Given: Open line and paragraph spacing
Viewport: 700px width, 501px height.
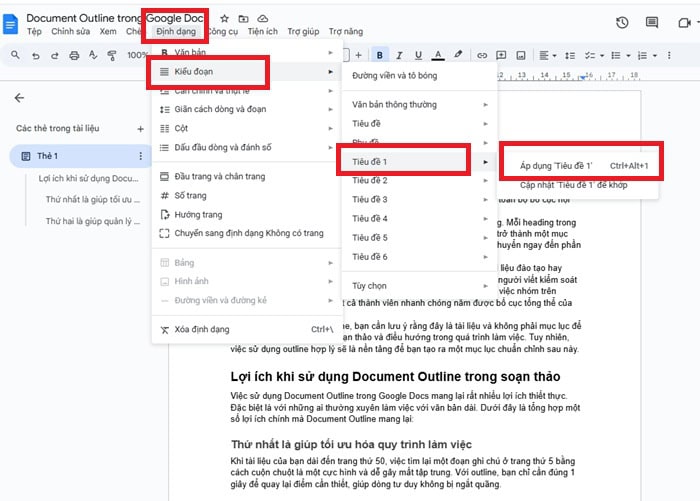Looking at the screenshot, I should pos(570,55).
